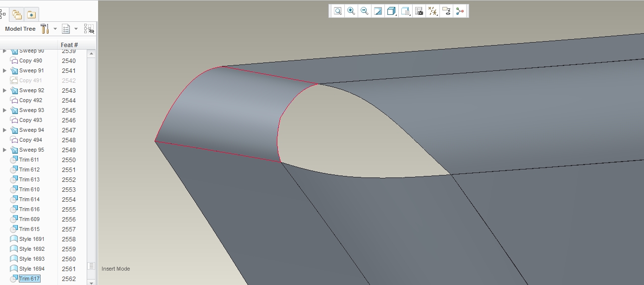
Task: Select the Sweep 90 tree item
Action: click(x=32, y=51)
